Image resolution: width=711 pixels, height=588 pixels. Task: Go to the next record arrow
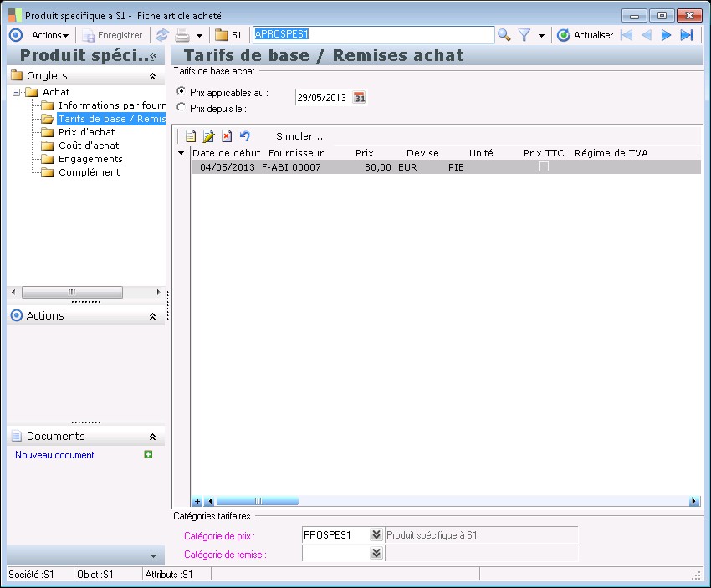click(667, 35)
